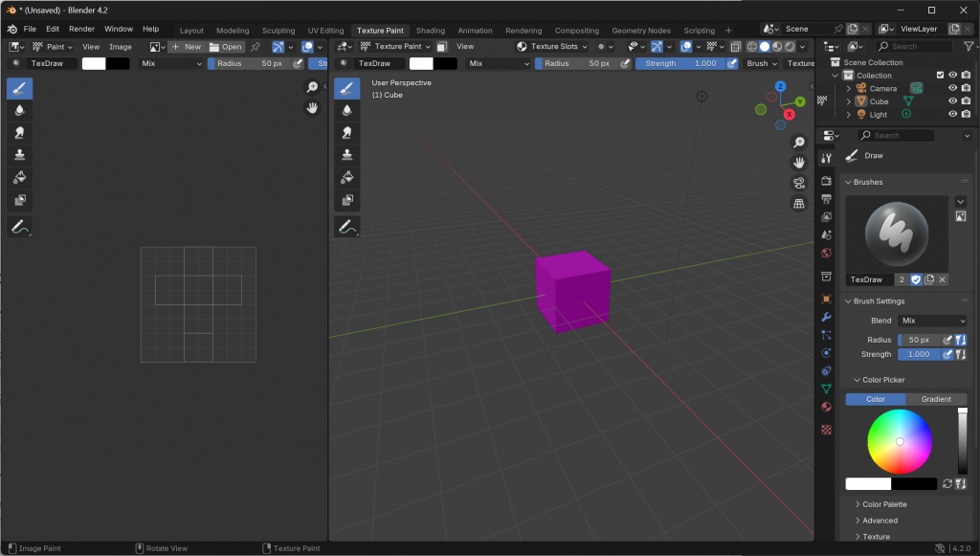Toggle the camera view icon in viewport
The image size is (980, 556).
click(x=799, y=183)
